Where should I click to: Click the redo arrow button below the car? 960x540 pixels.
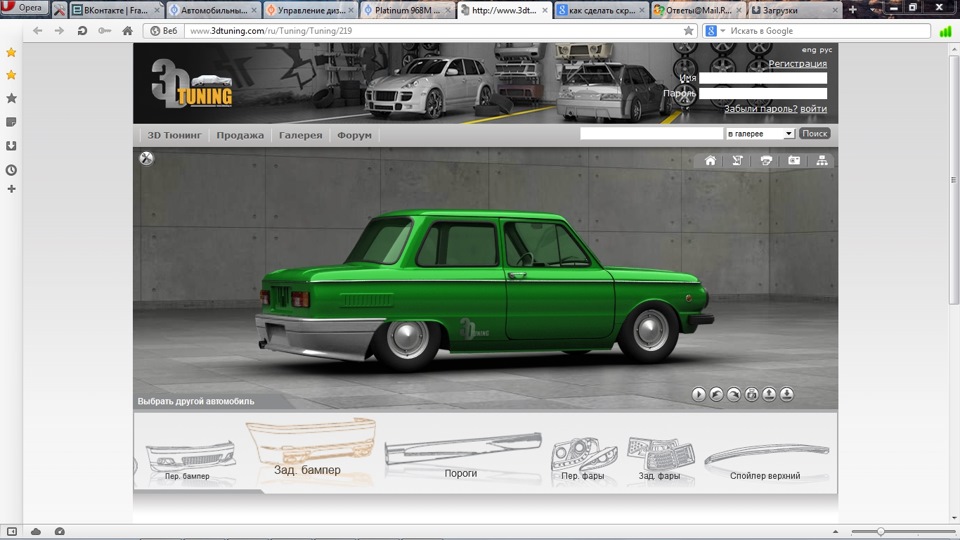pos(734,394)
